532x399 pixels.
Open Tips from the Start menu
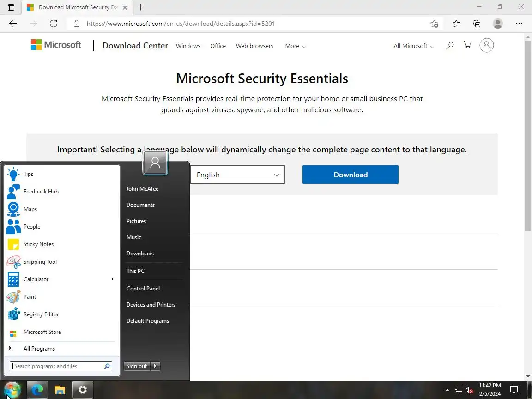point(62,174)
